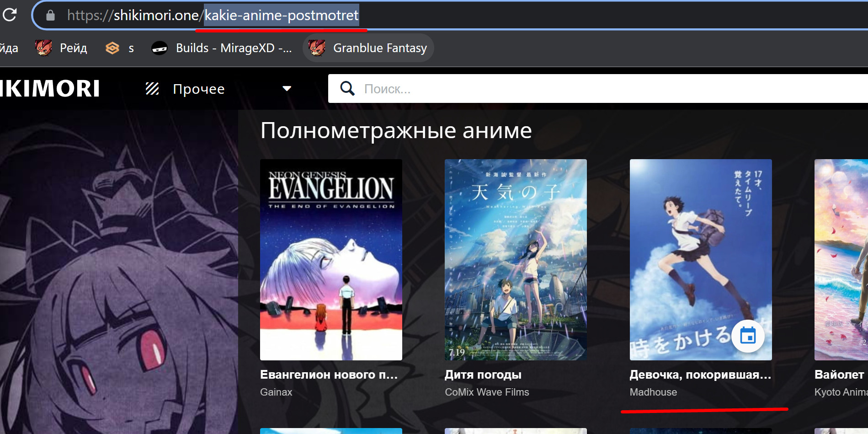Click the Shikimori site logo
The image size is (868, 434).
[x=49, y=89]
